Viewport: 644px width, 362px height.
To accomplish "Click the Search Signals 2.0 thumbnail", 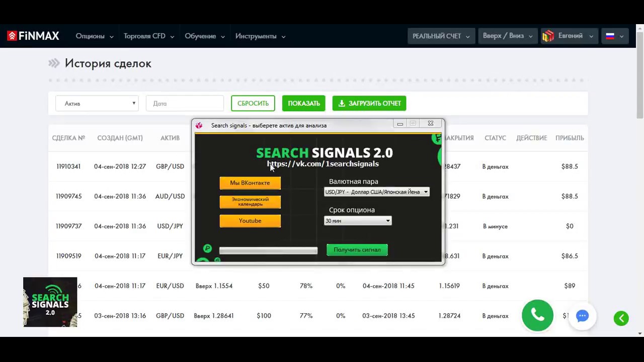I will tap(50, 302).
